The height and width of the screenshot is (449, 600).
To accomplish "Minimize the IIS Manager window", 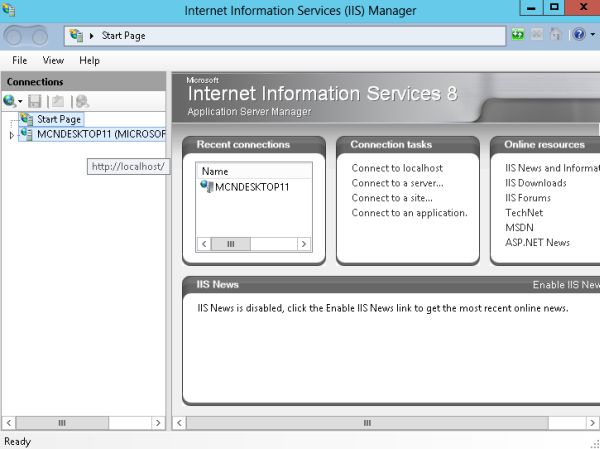I will [531, 8].
